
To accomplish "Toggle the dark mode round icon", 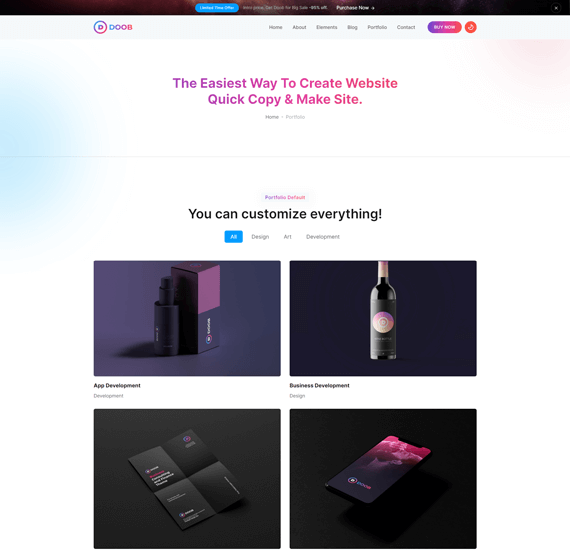I will pyautogui.click(x=470, y=27).
